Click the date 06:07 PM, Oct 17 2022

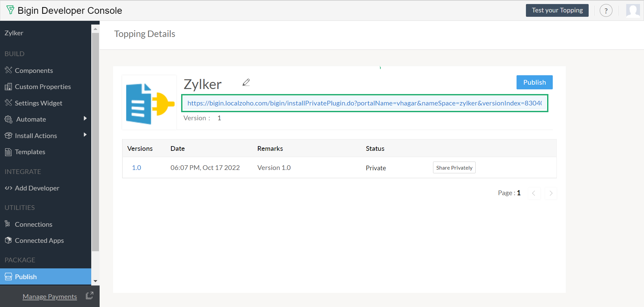(205, 168)
